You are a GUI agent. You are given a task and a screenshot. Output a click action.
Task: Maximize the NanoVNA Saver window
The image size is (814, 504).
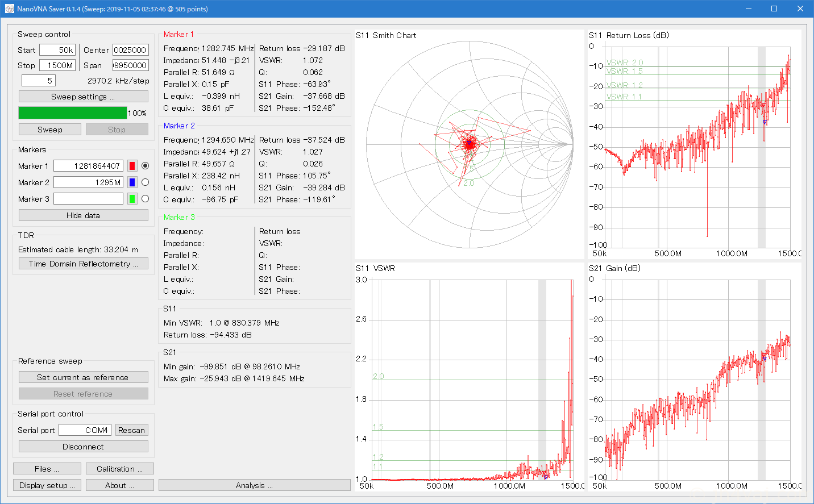[774, 9]
